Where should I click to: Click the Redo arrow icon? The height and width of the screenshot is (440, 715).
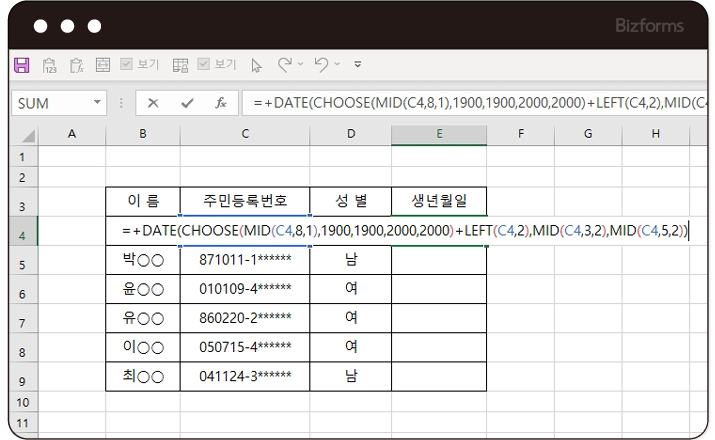click(284, 65)
